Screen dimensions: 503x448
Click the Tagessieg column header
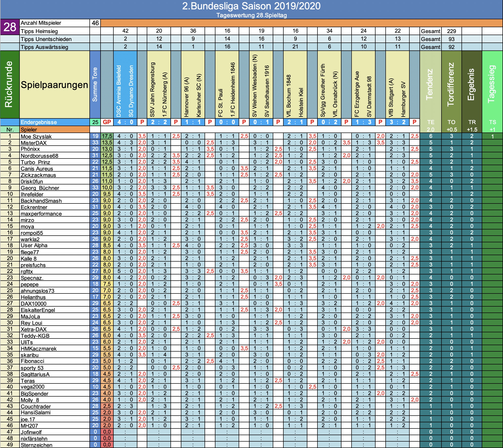pos(492,85)
